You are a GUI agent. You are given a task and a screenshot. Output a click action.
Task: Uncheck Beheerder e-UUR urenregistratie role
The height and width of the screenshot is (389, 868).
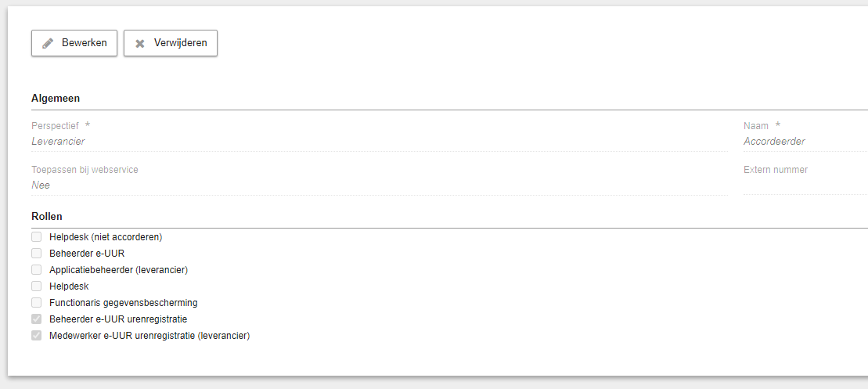(x=37, y=319)
